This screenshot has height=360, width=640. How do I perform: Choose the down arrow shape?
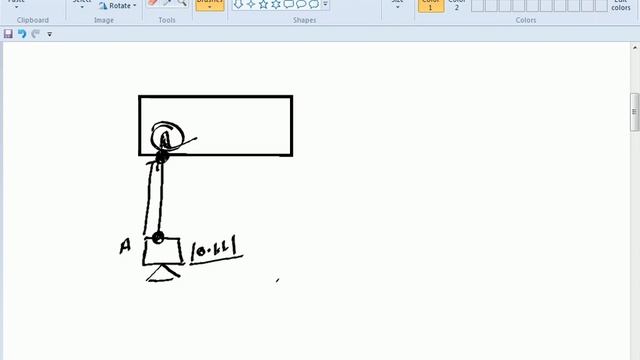point(239,4)
